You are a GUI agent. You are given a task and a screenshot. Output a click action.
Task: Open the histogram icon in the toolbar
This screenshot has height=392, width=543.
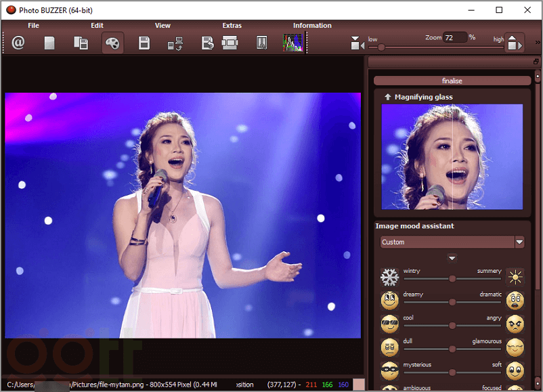pyautogui.click(x=292, y=43)
